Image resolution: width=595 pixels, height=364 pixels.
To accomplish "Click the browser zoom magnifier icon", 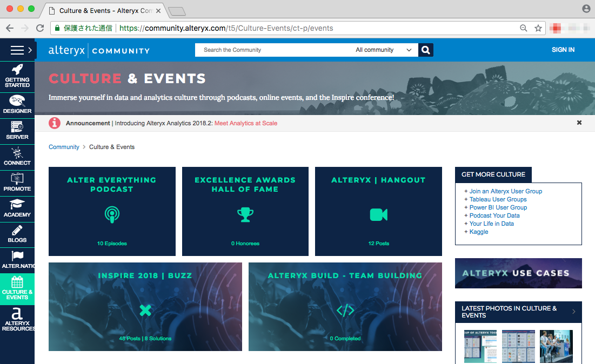I will (523, 28).
